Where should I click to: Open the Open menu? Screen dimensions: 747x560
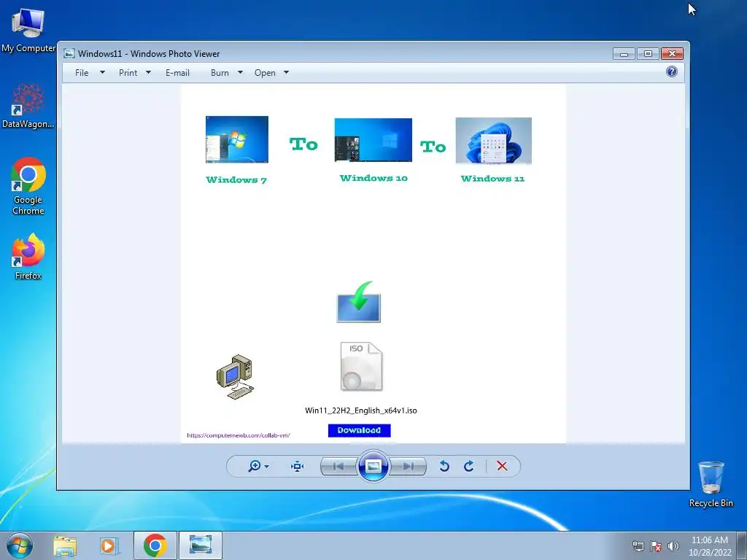coord(265,72)
